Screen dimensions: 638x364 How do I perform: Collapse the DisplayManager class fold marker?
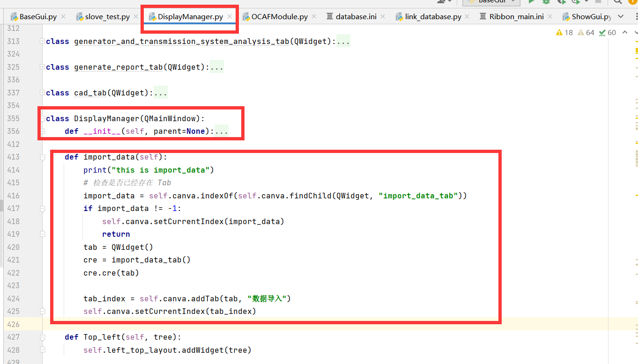tap(43, 119)
